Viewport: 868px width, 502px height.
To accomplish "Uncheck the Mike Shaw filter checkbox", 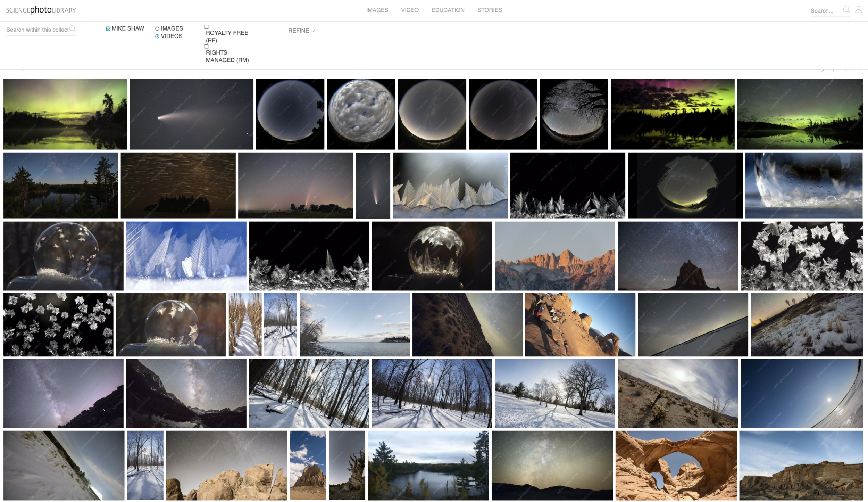I will point(108,29).
